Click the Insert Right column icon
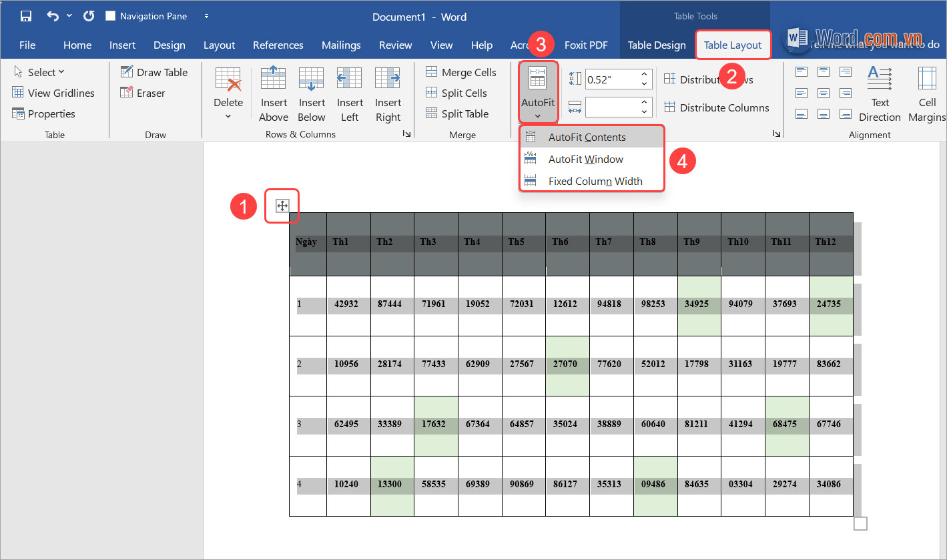 [388, 79]
